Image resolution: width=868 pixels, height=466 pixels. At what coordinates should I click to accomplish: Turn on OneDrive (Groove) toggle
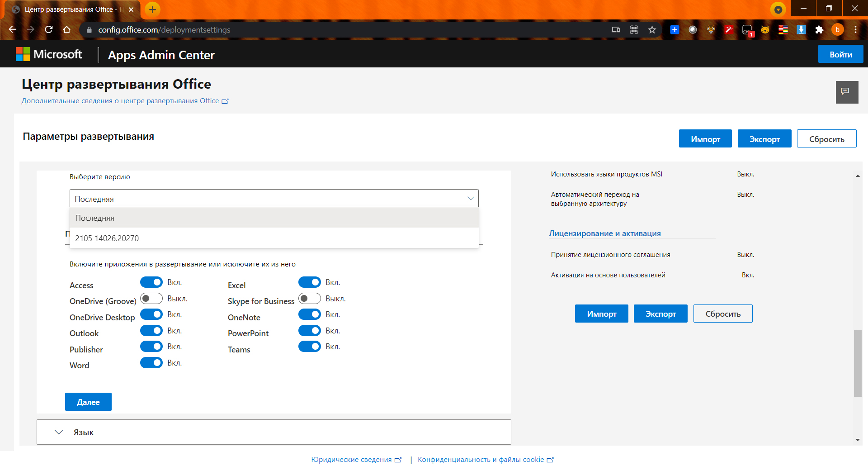pos(151,299)
